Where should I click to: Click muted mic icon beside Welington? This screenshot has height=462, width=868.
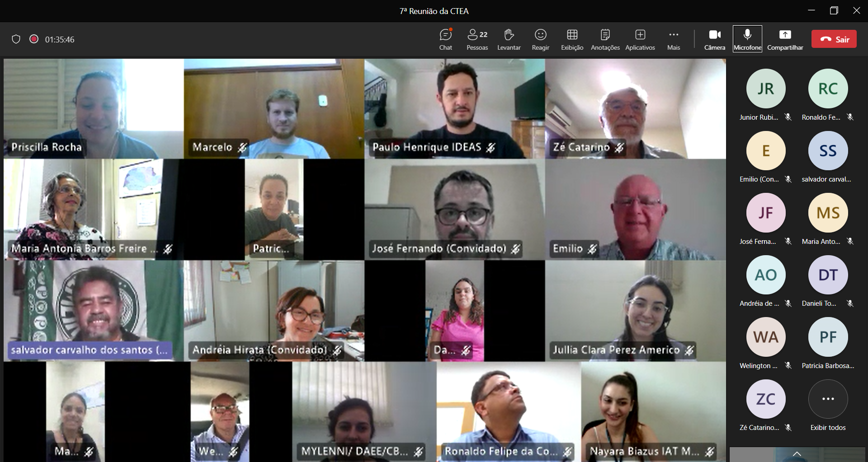788,365
